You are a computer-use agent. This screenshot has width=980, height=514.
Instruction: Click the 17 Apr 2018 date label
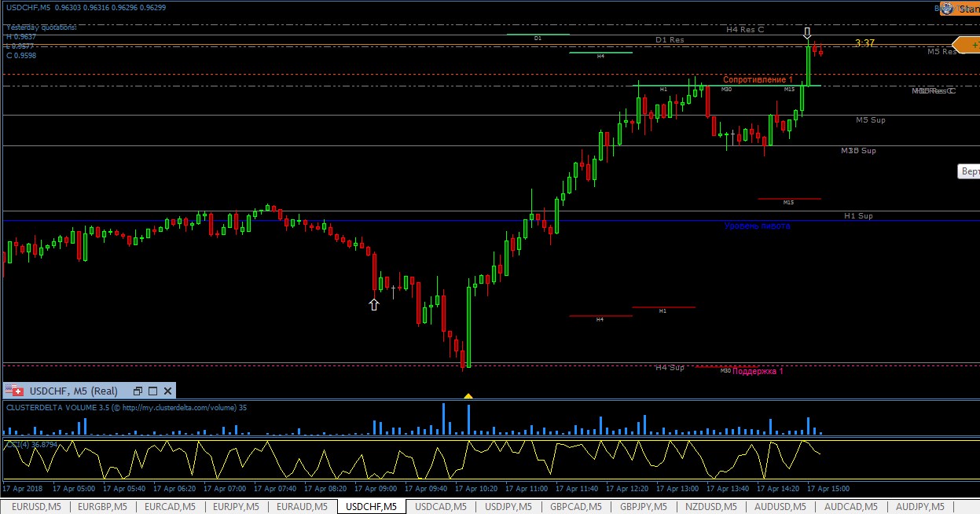(x=24, y=488)
